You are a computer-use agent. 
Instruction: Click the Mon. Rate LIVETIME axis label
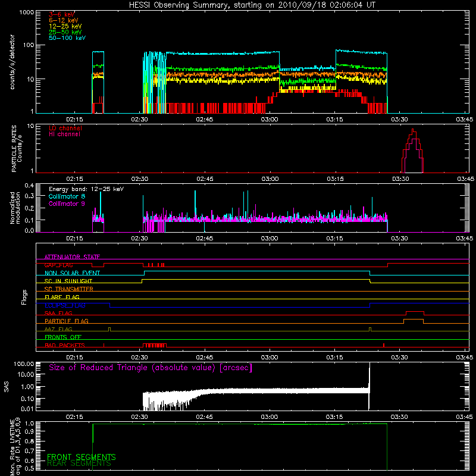click(15, 446)
